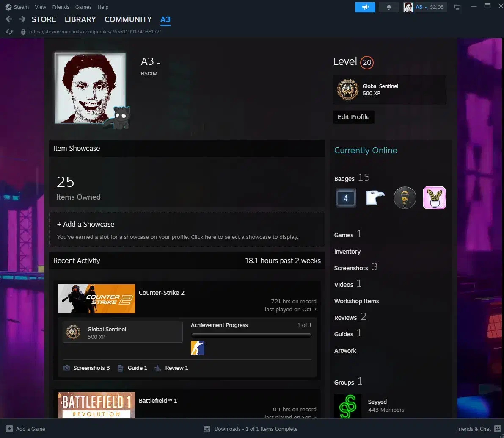This screenshot has height=438, width=504.
Task: Click the announcements megaphone icon
Action: tap(365, 7)
